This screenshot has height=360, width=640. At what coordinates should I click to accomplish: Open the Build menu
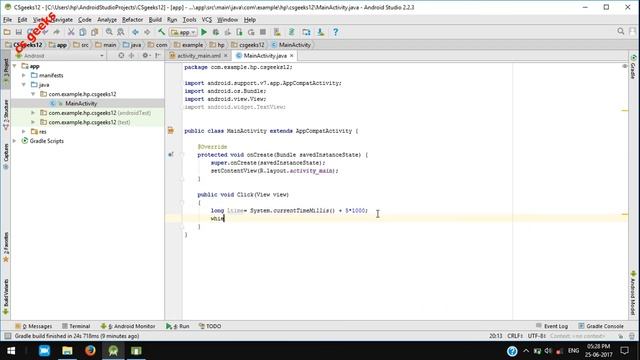(x=155, y=20)
